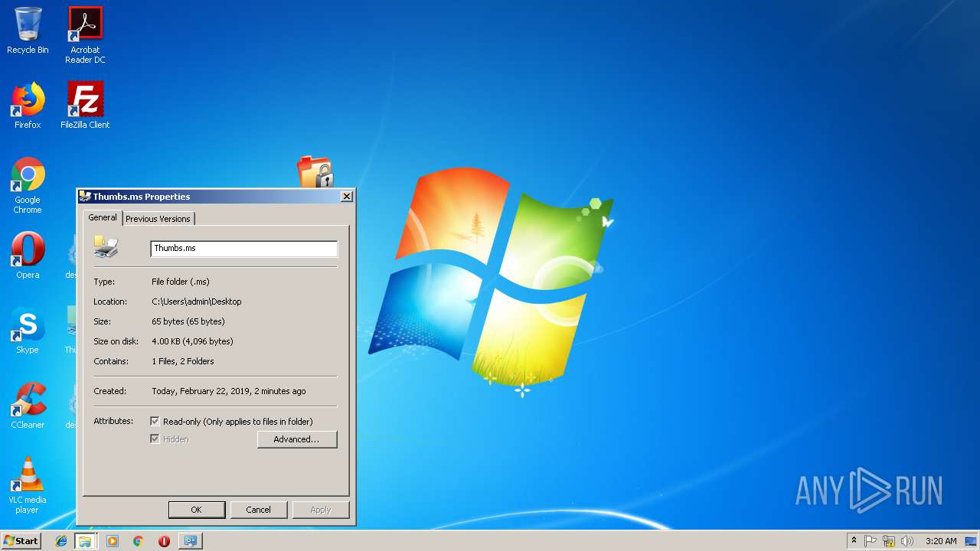Select the FileZilla Client shortcut
The image size is (980, 551).
click(85, 105)
